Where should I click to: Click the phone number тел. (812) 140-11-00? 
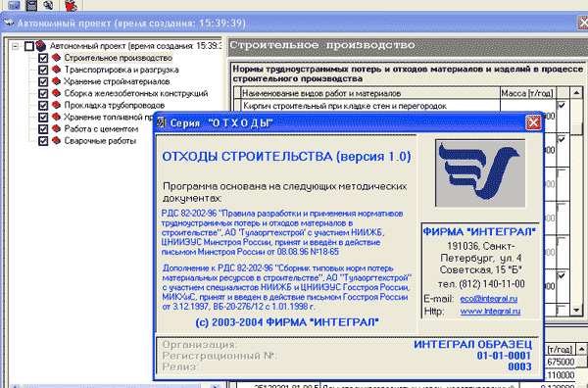point(481,284)
